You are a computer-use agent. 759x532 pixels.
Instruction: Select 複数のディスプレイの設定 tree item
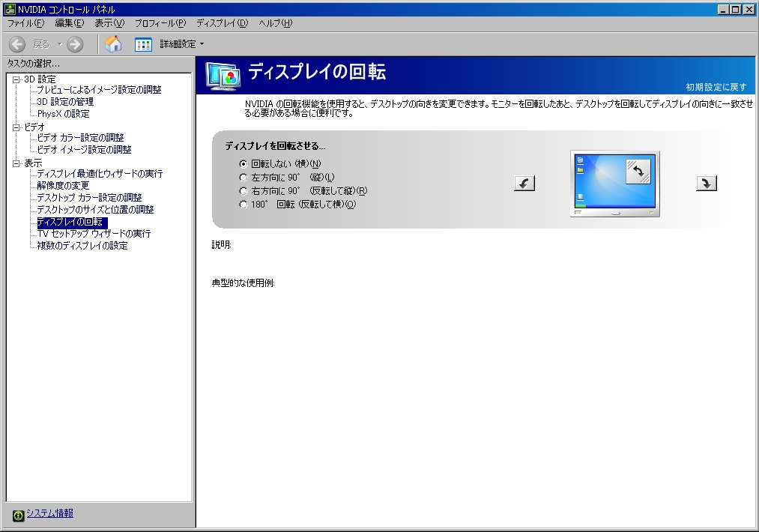82,246
